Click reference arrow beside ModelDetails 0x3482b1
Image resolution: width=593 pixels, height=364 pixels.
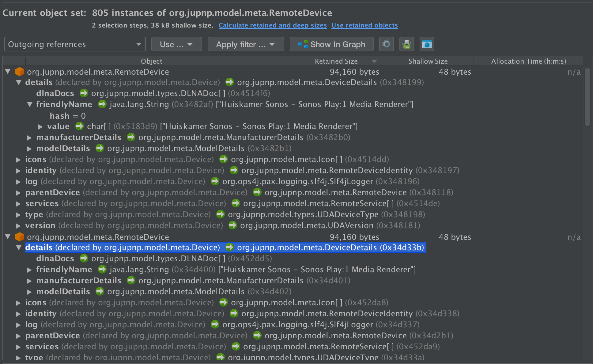coord(100,148)
